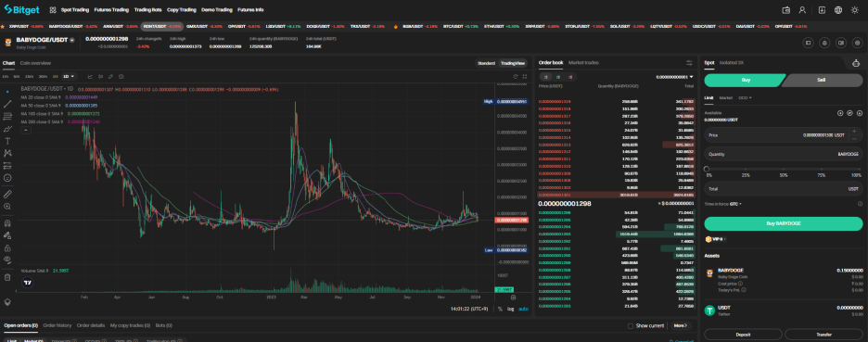868x342 pixels.
Task: Toggle light/dark theme sun icon
Action: click(855, 10)
